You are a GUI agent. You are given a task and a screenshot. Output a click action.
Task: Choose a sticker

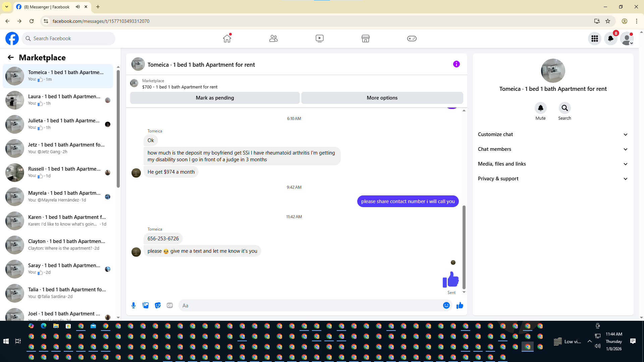pos(158,305)
